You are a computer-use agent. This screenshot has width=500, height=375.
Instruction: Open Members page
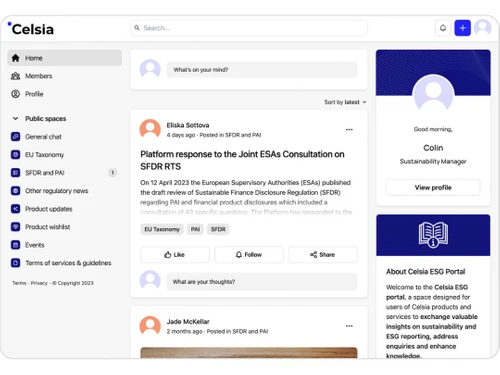point(65,76)
